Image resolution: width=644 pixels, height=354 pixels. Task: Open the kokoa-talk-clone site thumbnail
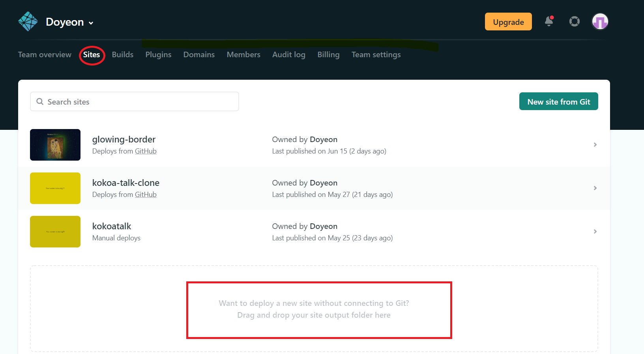(55, 188)
